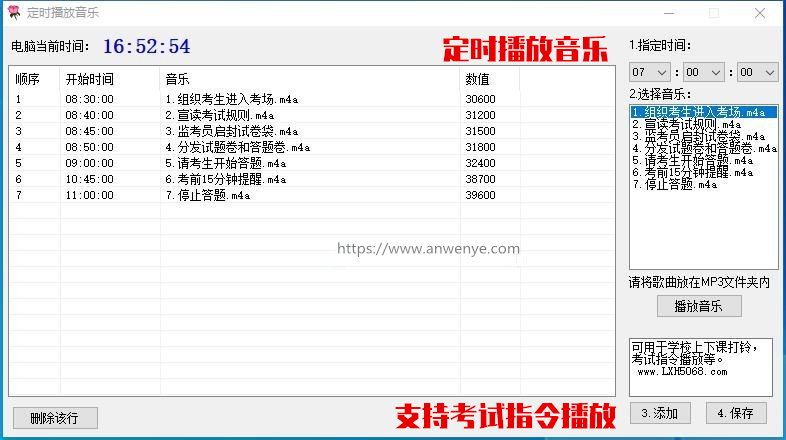Click the 音乐 column header

coord(178,79)
